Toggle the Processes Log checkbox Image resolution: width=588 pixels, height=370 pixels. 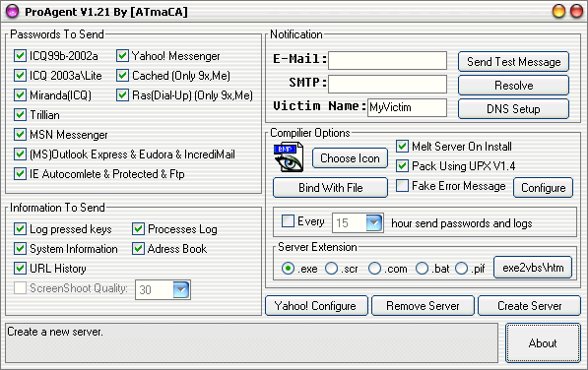(138, 229)
